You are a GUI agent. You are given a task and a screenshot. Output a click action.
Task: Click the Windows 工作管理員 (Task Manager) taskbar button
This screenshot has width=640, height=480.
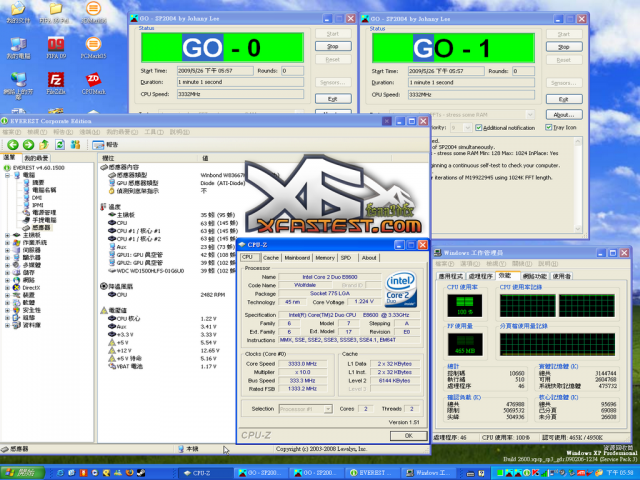429,473
